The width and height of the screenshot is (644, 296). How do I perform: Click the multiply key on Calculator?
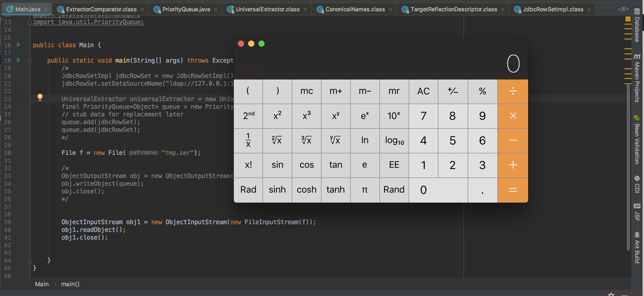[x=513, y=116]
